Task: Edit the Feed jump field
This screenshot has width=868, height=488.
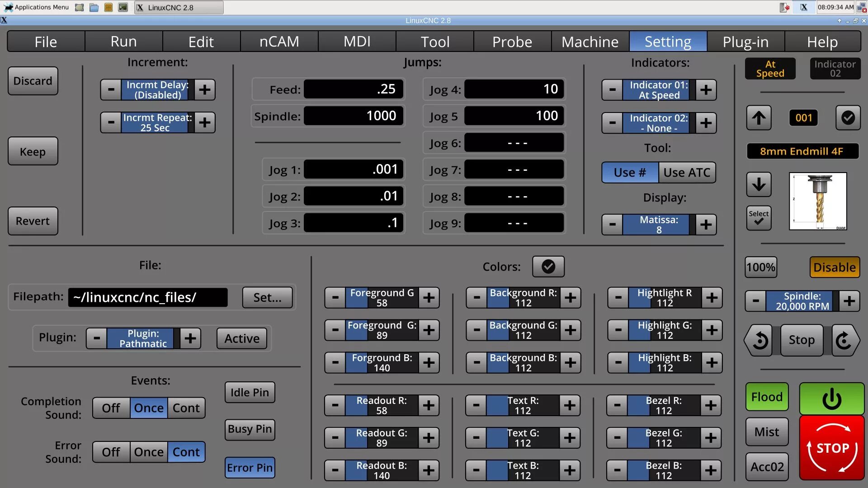Action: 354,89
